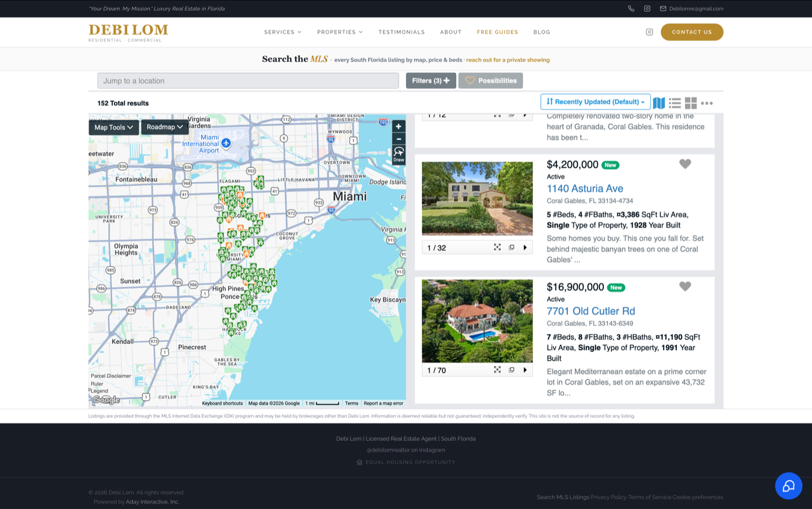This screenshot has width=812, height=509.
Task: Click the $4,200,000 price text
Action: click(x=572, y=165)
